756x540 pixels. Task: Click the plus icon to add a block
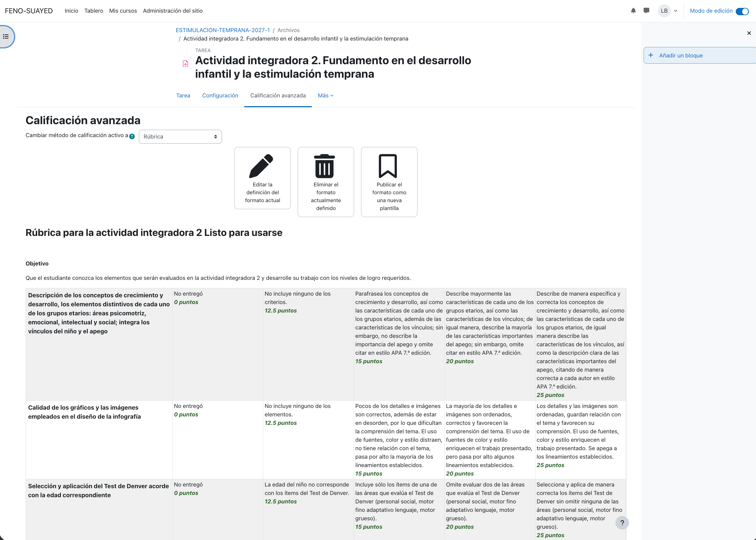pos(651,55)
